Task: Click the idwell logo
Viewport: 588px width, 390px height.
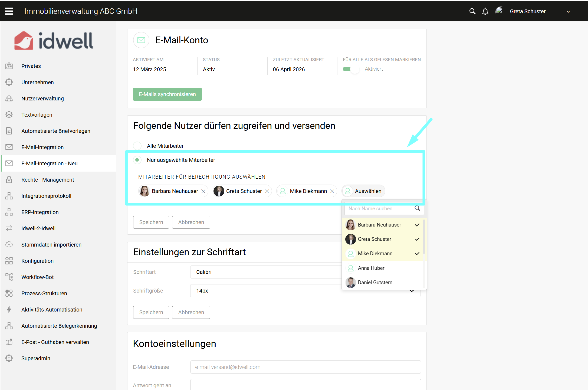Action: pyautogui.click(x=54, y=41)
